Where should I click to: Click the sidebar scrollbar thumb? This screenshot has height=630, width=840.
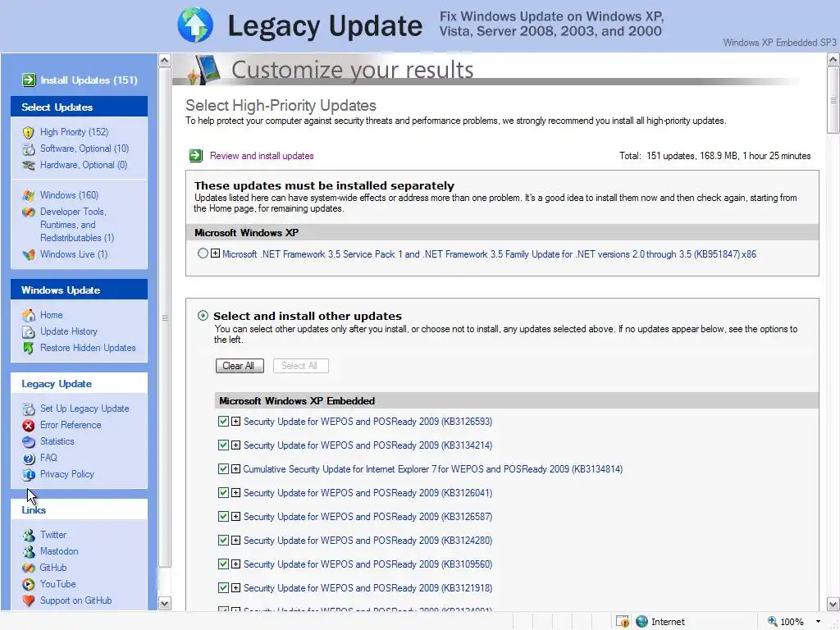point(165,317)
